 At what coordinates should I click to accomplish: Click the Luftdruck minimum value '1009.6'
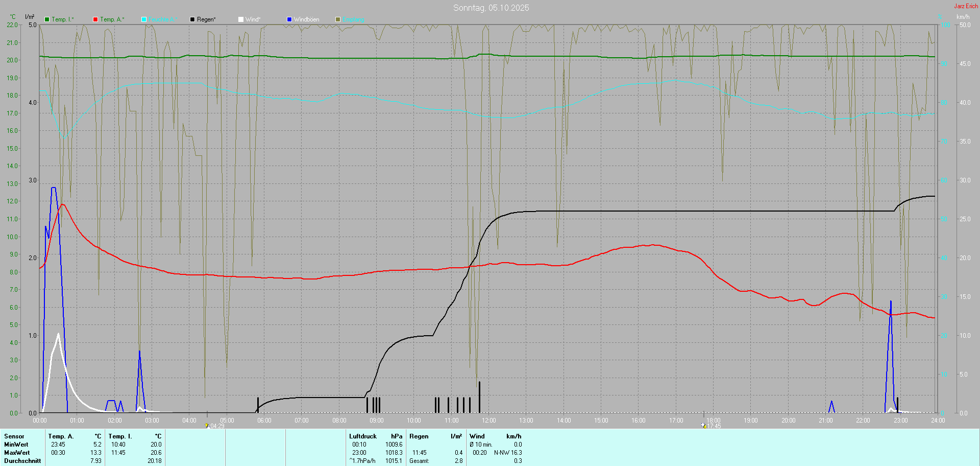pos(394,445)
